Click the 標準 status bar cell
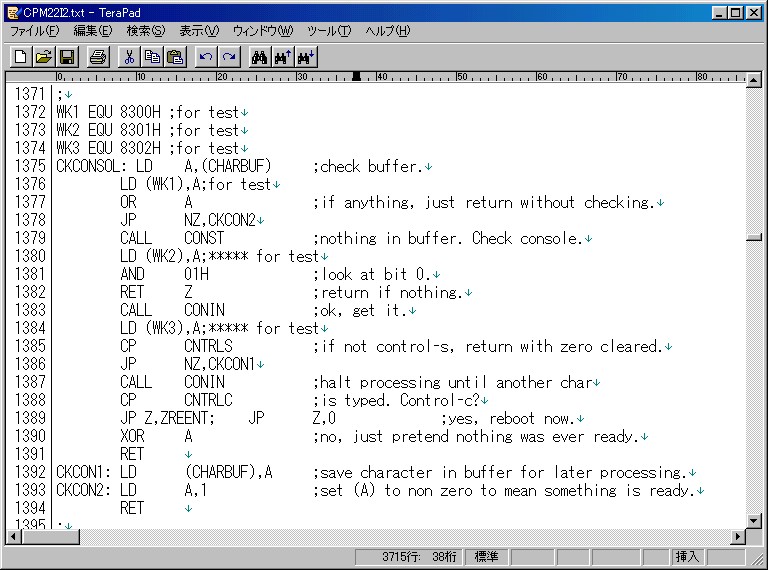 pos(486,557)
